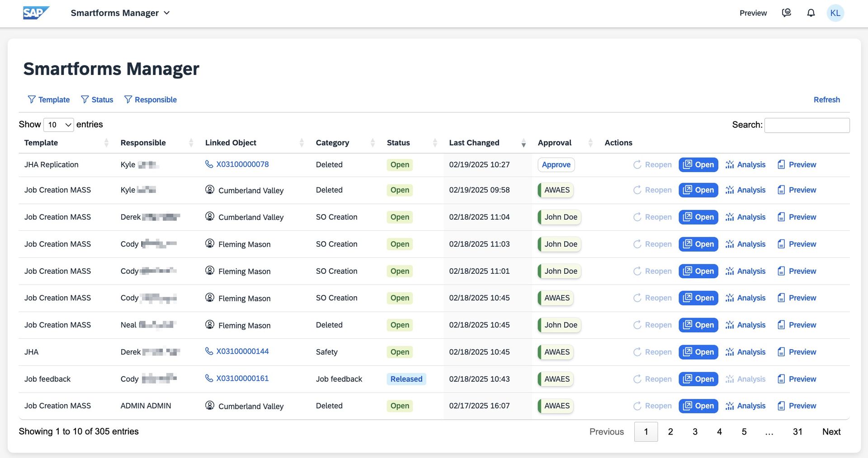Screen dimensions: 868x458
Task: Click the Template filter funnel icon
Action: [32, 99]
